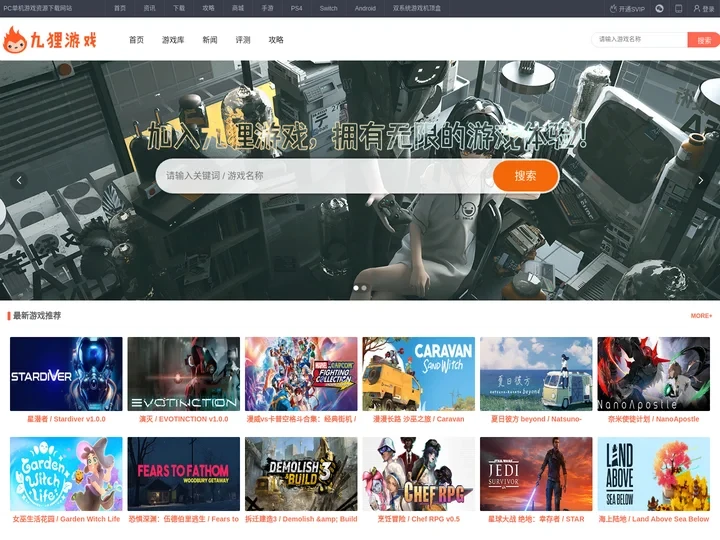720x540 pixels.
Task: Open 商城 in the top bar
Action: pos(238,8)
